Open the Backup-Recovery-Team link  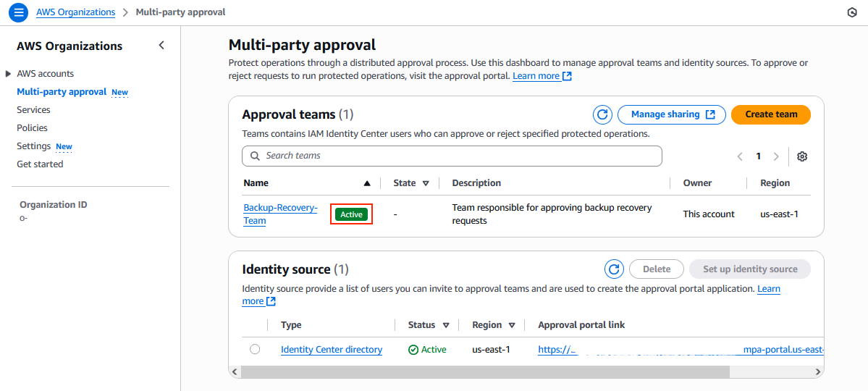(x=281, y=214)
